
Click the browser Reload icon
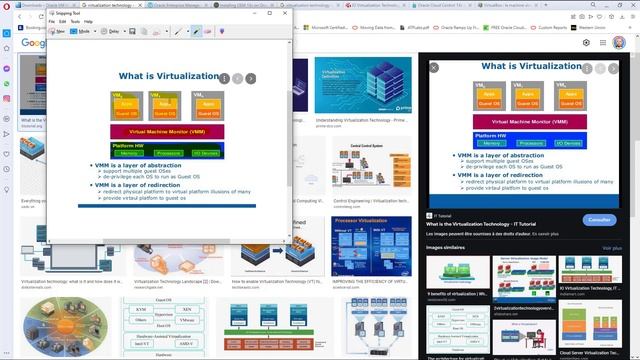41,17
